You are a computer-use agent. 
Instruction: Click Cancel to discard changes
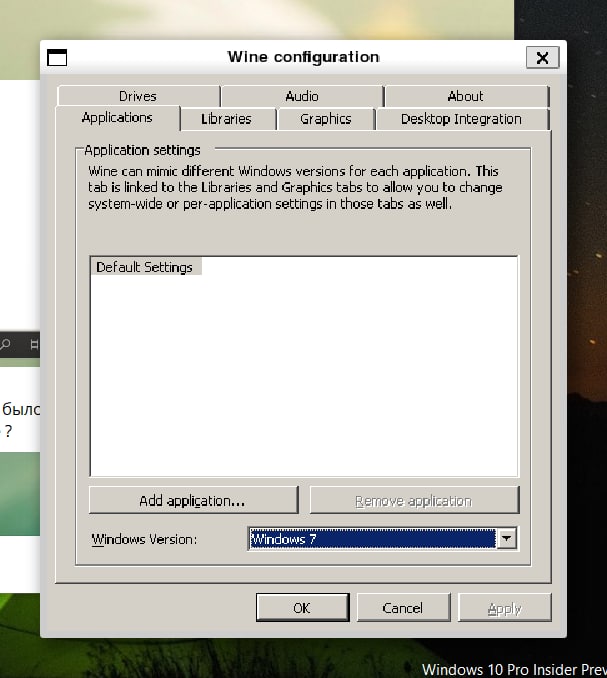pos(403,608)
